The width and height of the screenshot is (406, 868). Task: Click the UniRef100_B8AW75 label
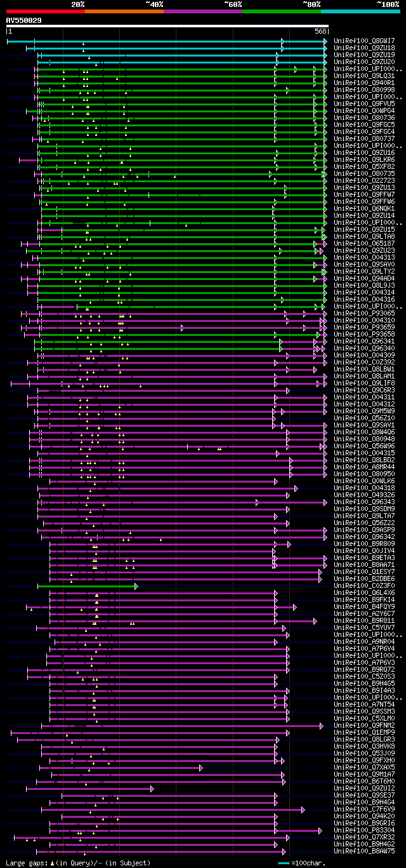tap(364, 851)
